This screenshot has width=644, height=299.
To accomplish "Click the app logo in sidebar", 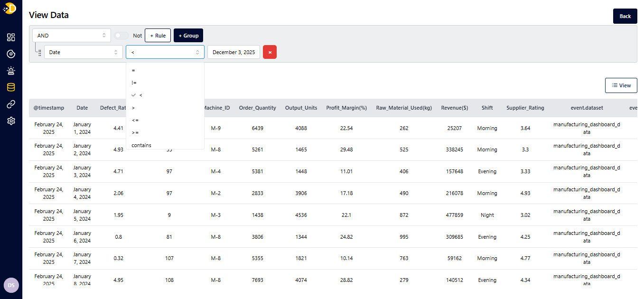I will point(10,8).
